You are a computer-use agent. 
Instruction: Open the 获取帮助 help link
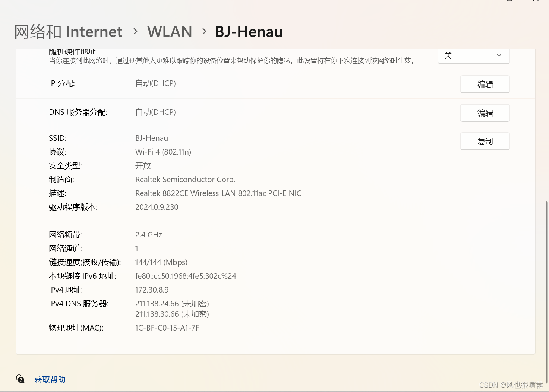50,379
